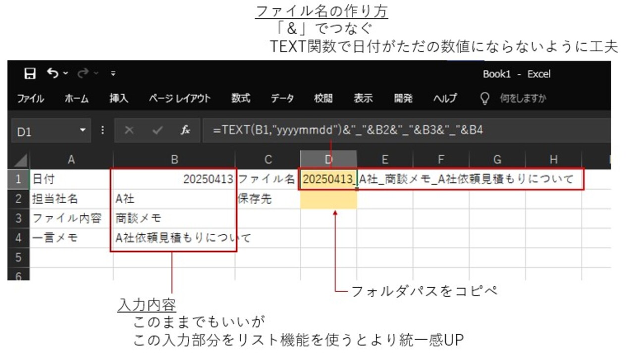Select cell B2 containing A社
Screen dimensions: 644x362
pos(173,198)
